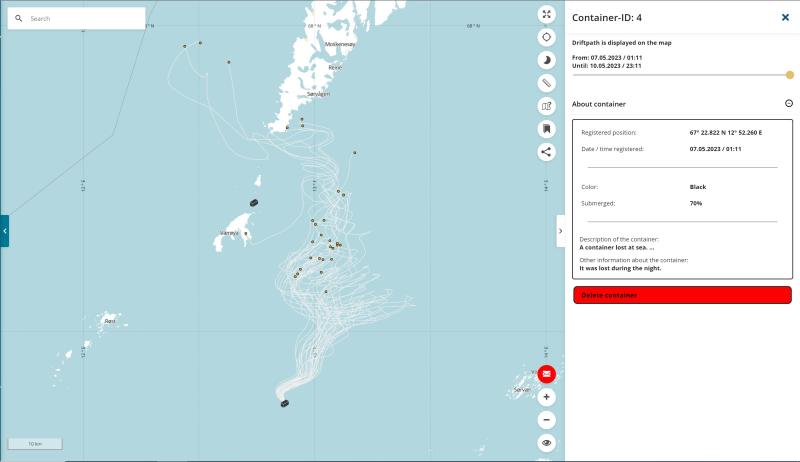Click the From 07.05.2023 / 01:11 text

click(607, 58)
